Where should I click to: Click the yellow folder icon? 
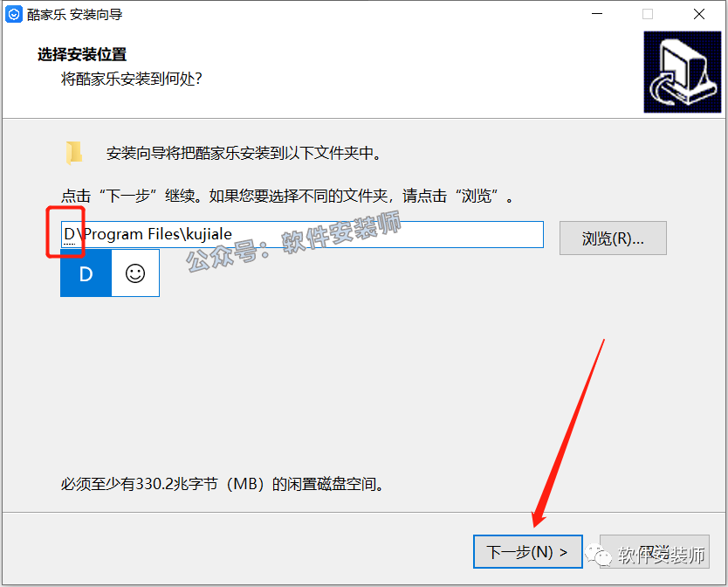74,153
